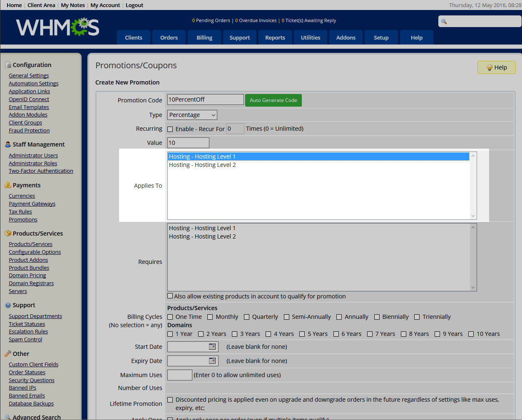Screen dimensions: 522x420
Task: Click the top search box
Action: point(480,21)
